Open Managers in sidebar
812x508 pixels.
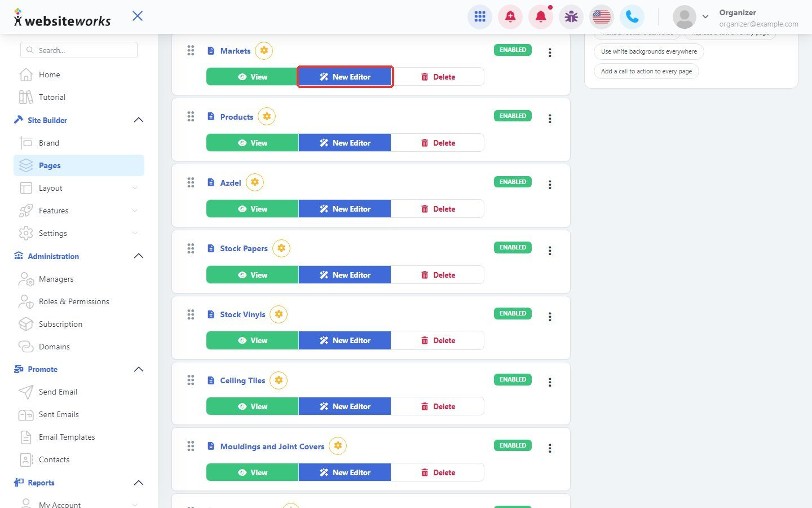79,279
